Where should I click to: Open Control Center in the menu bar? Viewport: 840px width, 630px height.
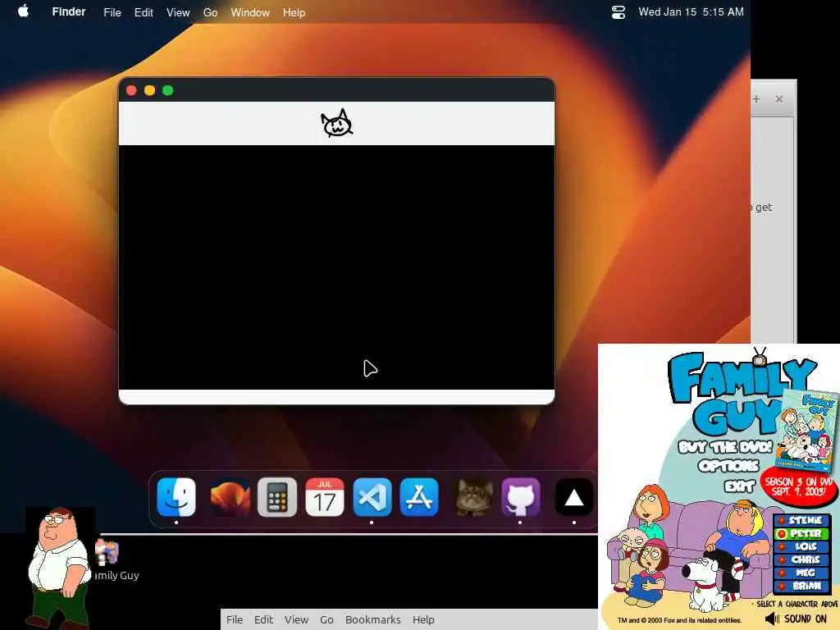pos(619,11)
